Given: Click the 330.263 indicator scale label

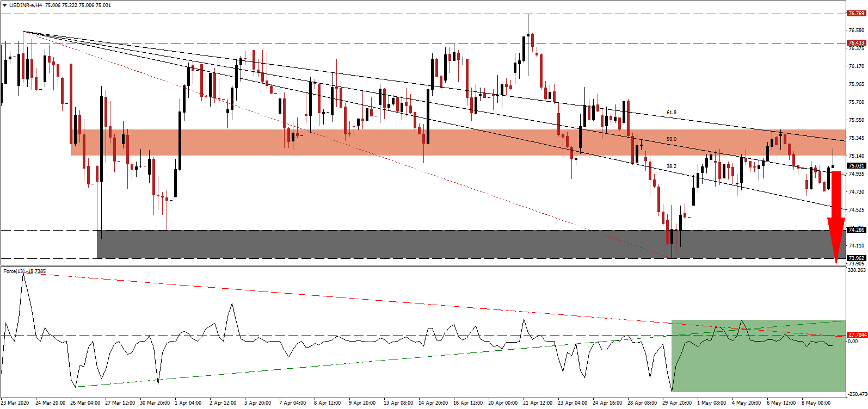Looking at the screenshot, I should point(857,270).
